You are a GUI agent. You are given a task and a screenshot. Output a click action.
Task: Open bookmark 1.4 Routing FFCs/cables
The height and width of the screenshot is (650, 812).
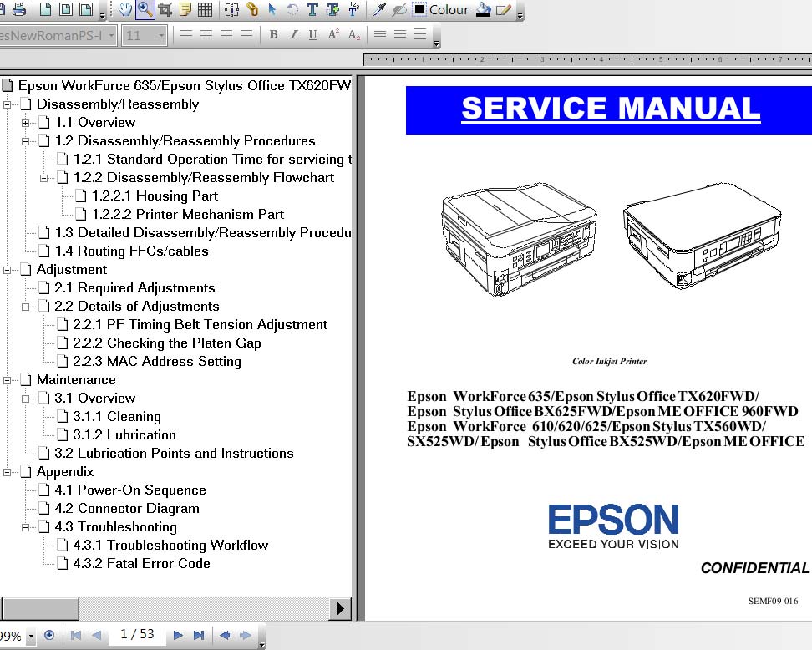coord(131,251)
